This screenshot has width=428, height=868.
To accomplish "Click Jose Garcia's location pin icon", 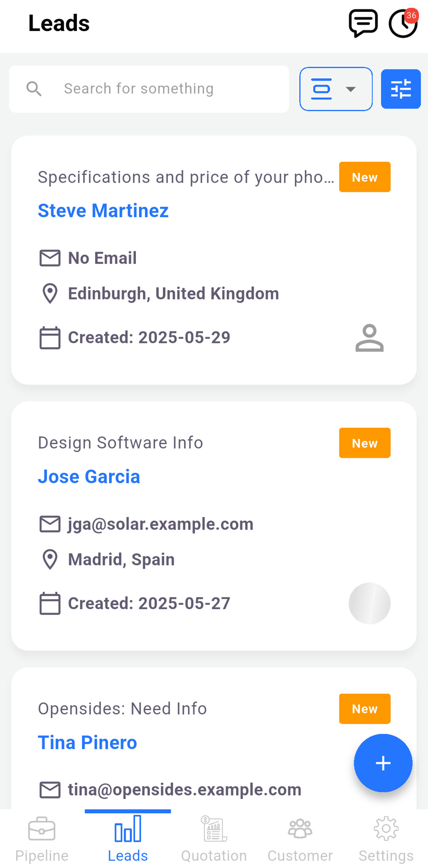I will (50, 560).
